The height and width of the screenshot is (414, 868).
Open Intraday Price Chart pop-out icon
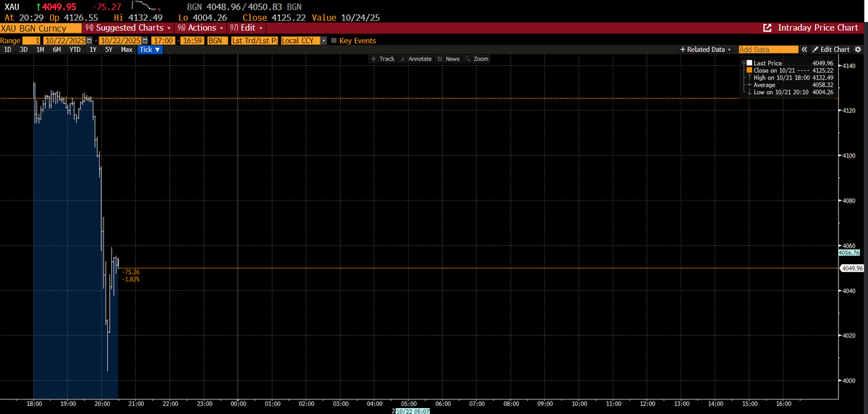tap(767, 28)
